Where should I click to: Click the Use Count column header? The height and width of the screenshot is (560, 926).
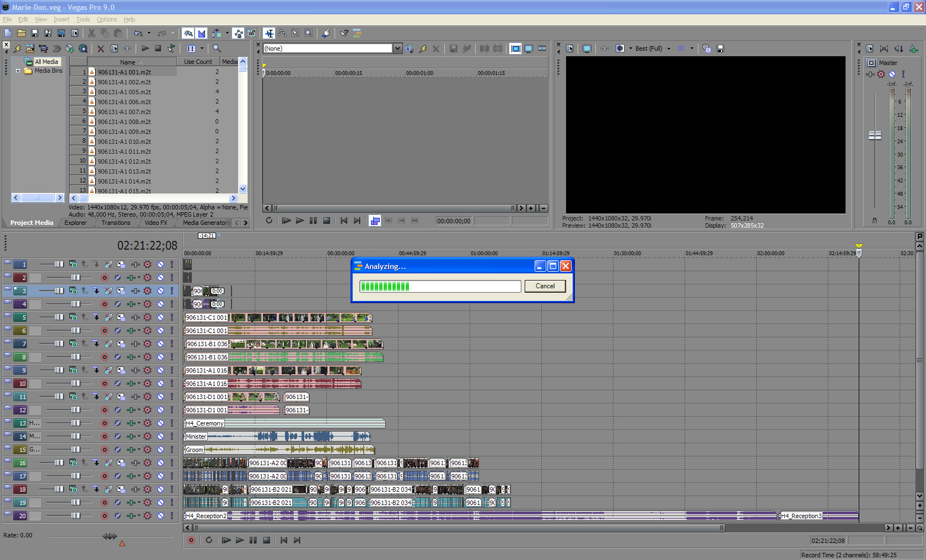point(198,62)
